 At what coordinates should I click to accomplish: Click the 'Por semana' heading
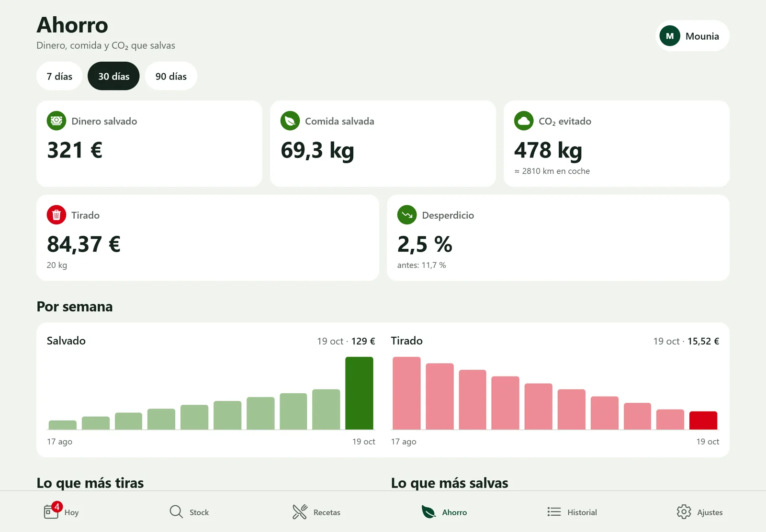point(75,307)
